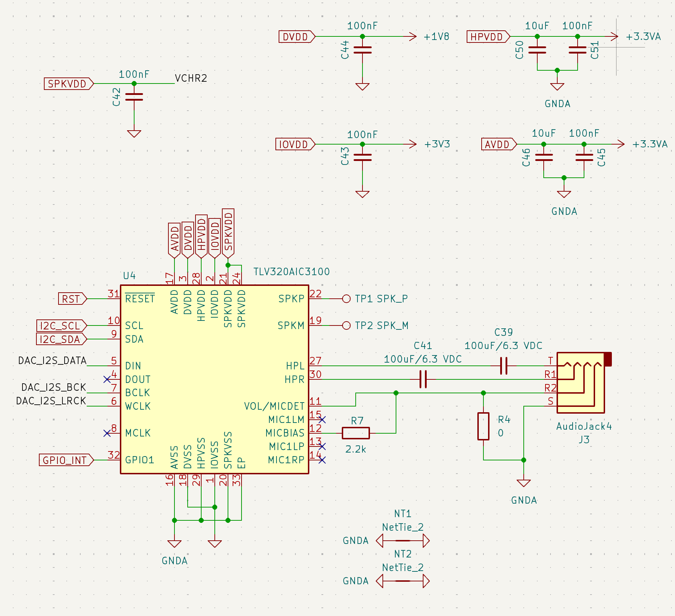This screenshot has height=616, width=675.
Task: Select the ground symbol below C43
Action: (x=362, y=194)
